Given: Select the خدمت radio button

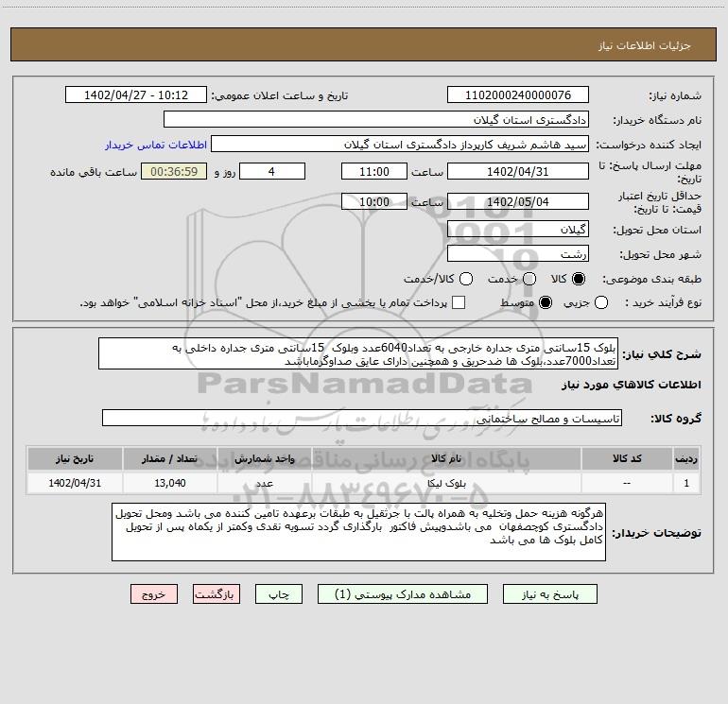Looking at the screenshot, I should point(529,279).
